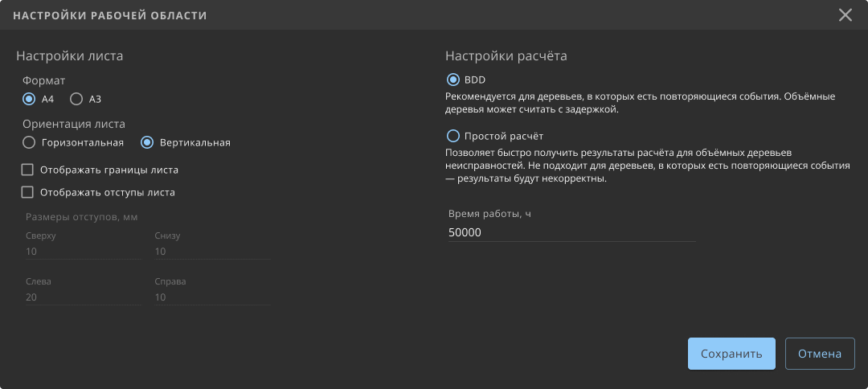Enable Отображать отступы листа checkbox
This screenshot has height=389, width=868.
(x=27, y=193)
